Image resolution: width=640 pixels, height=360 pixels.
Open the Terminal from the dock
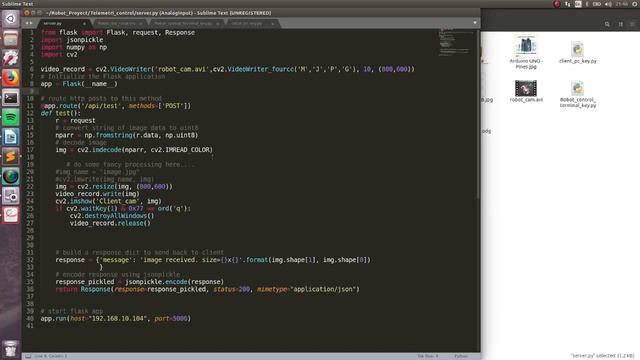point(11,98)
